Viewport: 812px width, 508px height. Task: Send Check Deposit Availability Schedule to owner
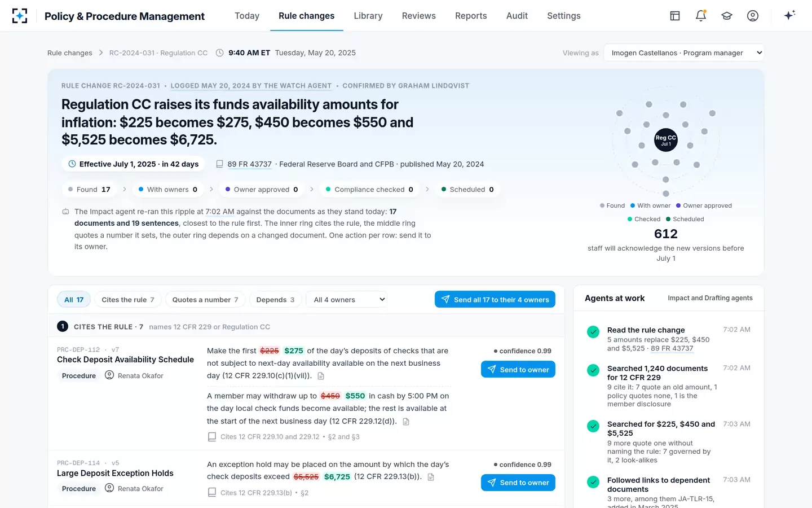click(518, 369)
